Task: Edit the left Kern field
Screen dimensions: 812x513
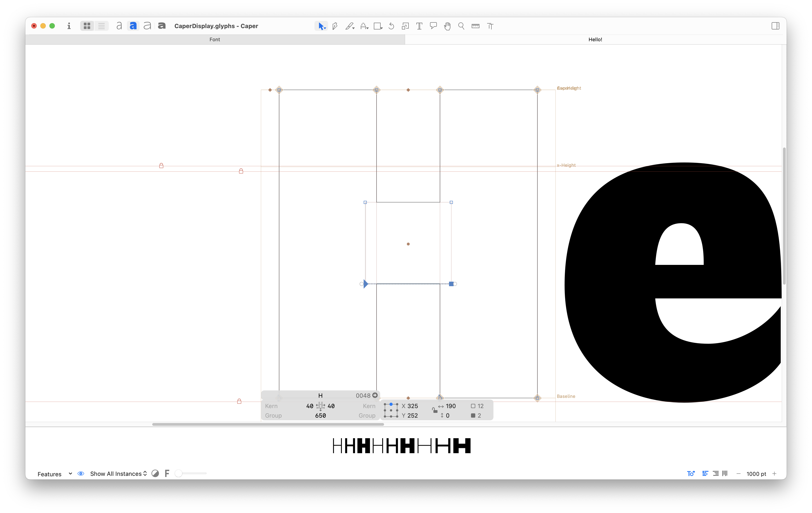Action: point(271,406)
